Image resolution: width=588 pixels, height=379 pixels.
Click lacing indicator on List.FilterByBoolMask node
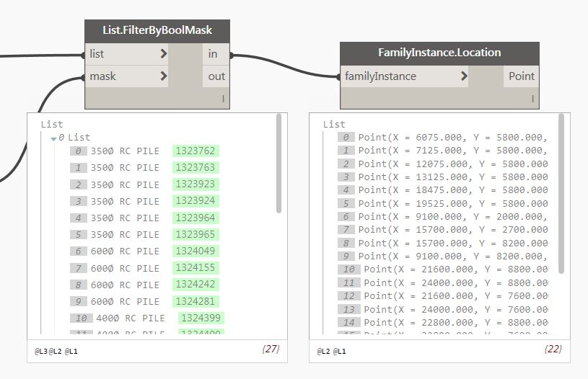click(223, 99)
